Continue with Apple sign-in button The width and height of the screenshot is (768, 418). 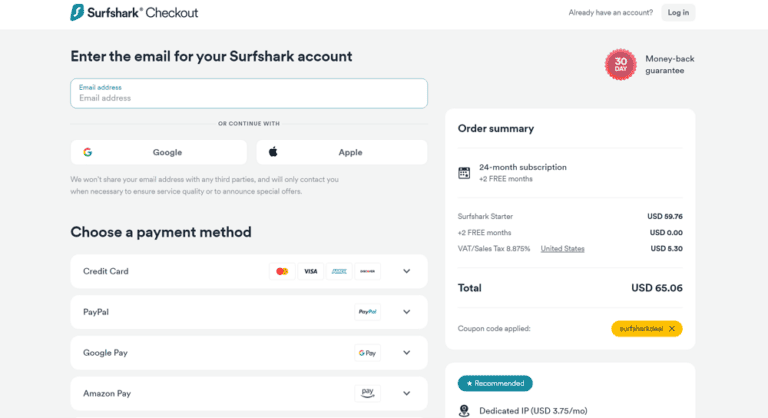point(341,152)
